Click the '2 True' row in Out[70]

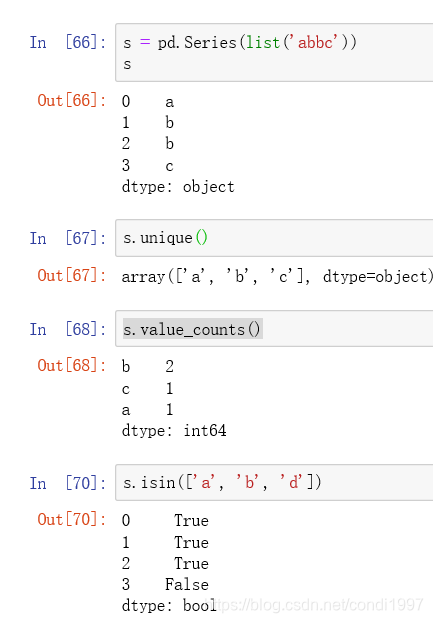(x=165, y=563)
